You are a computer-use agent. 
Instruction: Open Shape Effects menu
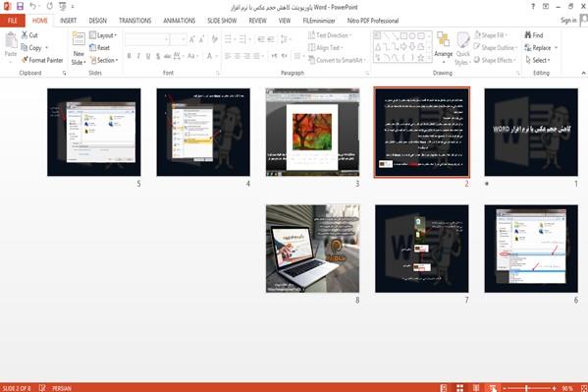(x=495, y=60)
